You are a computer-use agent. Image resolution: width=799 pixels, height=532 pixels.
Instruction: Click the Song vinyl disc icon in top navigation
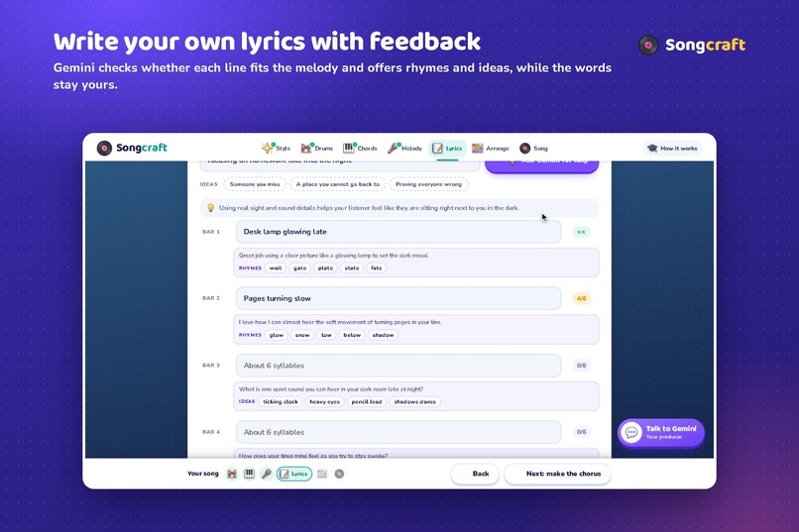(x=524, y=149)
